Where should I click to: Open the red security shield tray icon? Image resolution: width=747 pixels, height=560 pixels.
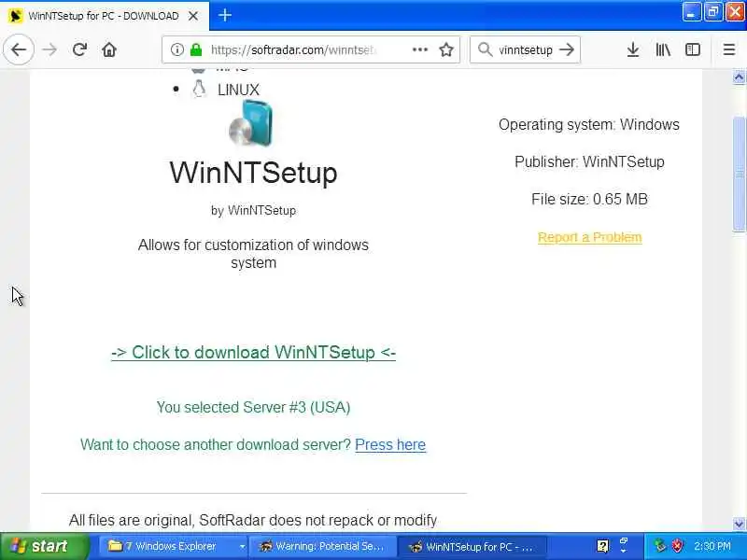(677, 546)
